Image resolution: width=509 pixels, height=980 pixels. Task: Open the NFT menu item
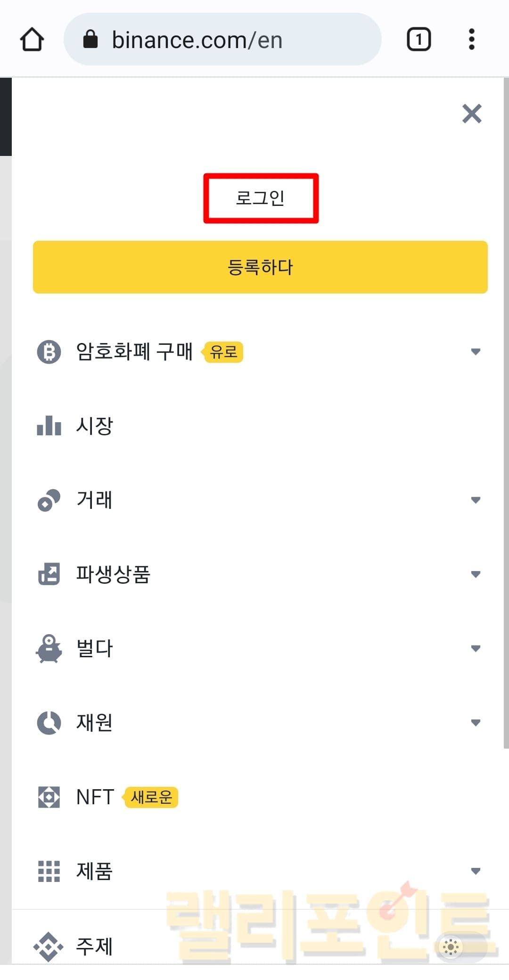[x=95, y=797]
